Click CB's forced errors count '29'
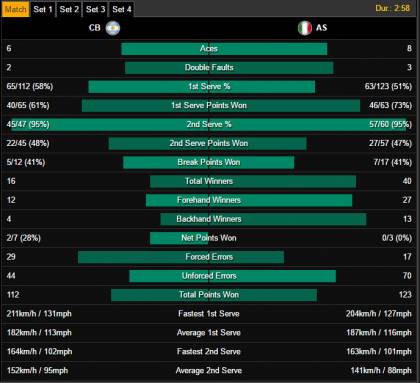 (x=11, y=257)
